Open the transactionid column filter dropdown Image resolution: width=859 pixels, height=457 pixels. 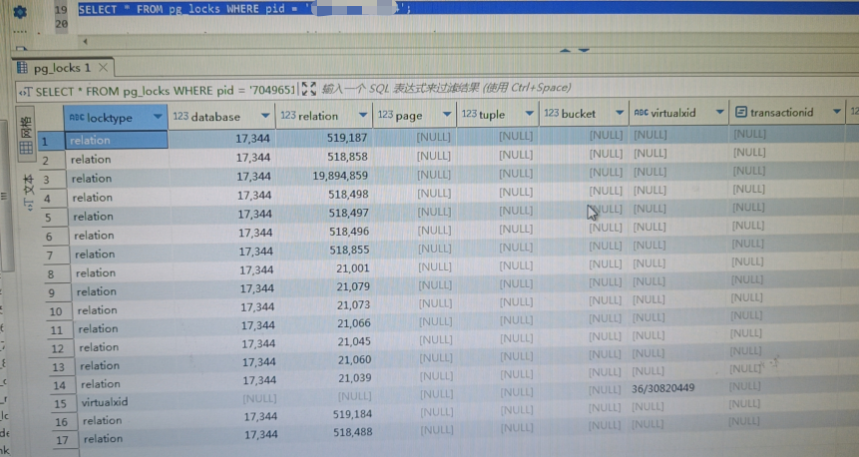pyautogui.click(x=837, y=112)
